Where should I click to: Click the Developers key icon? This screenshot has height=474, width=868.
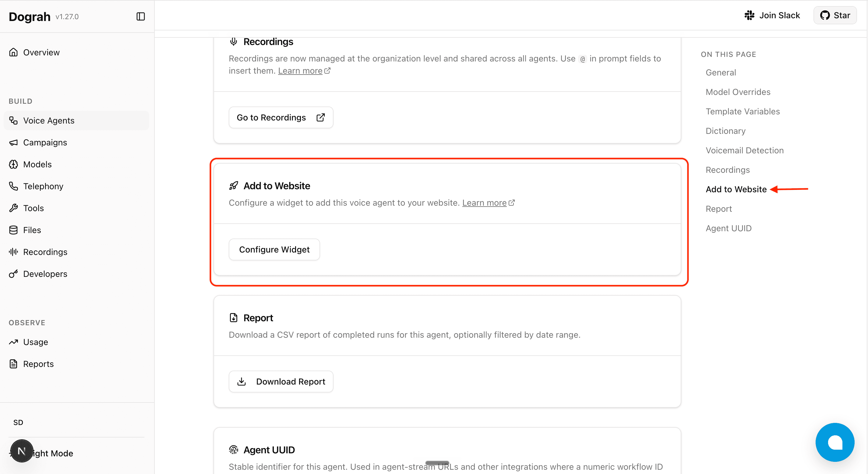pos(13,274)
